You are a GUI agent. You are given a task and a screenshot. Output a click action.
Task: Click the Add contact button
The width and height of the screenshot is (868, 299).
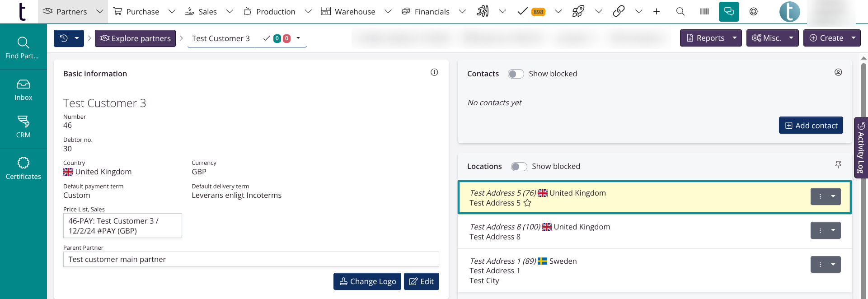(811, 126)
